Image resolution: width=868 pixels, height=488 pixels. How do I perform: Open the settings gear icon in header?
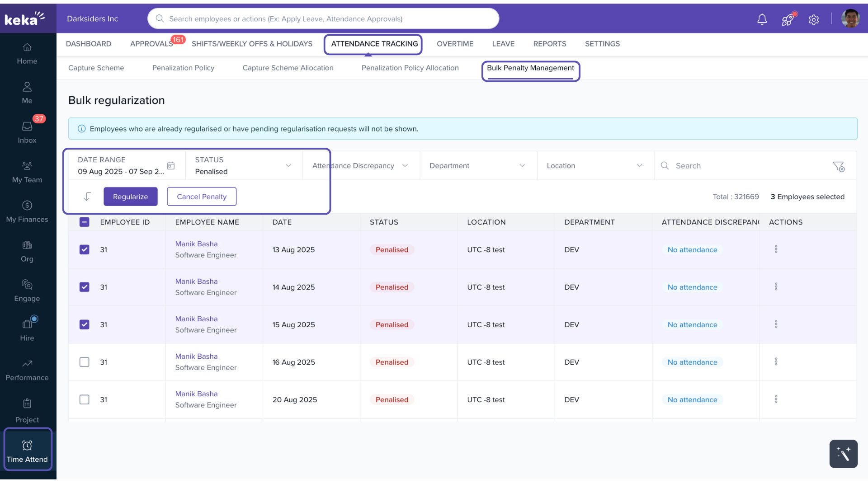(x=814, y=19)
